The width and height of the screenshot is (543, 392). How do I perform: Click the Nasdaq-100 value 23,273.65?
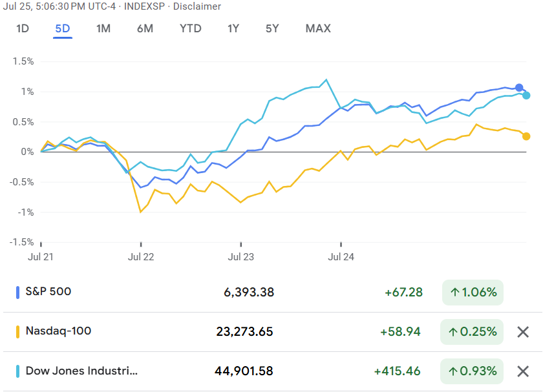(x=244, y=332)
